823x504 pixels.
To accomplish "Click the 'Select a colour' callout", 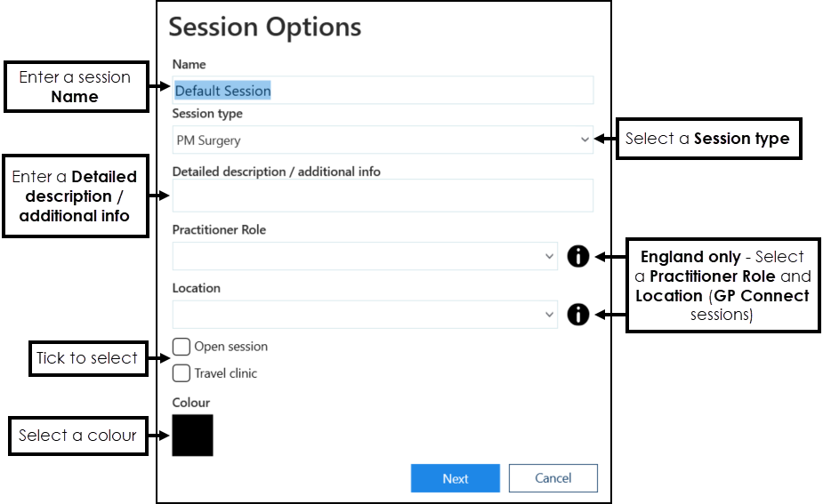I will [x=78, y=436].
